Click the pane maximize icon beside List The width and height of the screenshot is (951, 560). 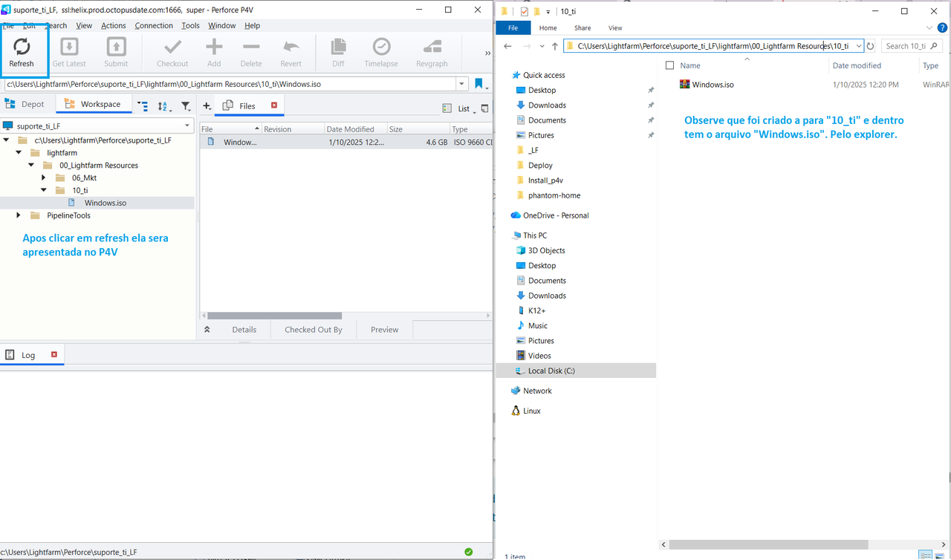pyautogui.click(x=485, y=108)
